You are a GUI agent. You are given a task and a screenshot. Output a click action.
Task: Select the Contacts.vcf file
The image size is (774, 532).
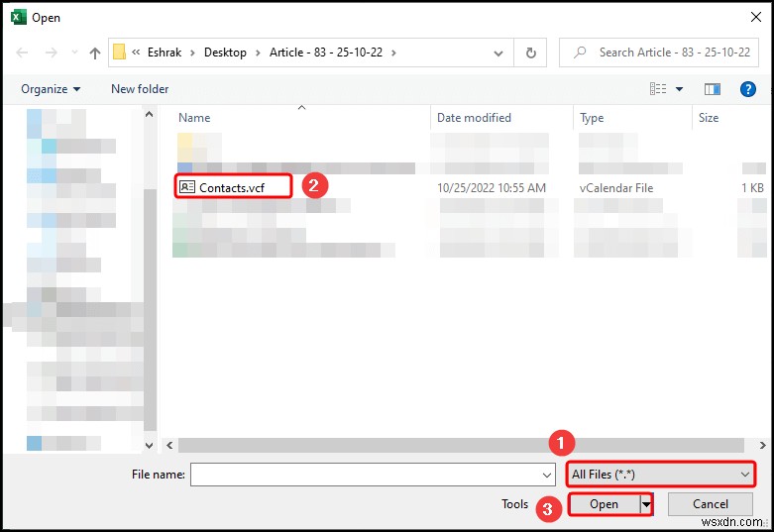tap(232, 188)
